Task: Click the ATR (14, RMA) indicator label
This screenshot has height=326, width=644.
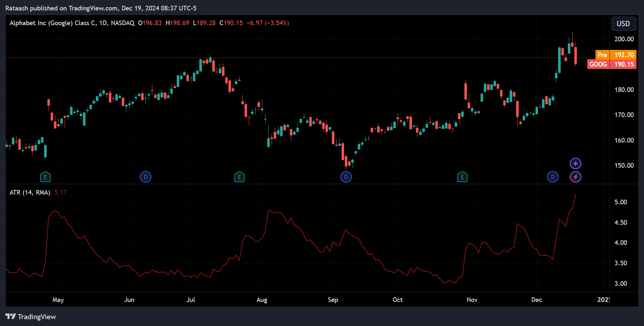Action: 30,192
